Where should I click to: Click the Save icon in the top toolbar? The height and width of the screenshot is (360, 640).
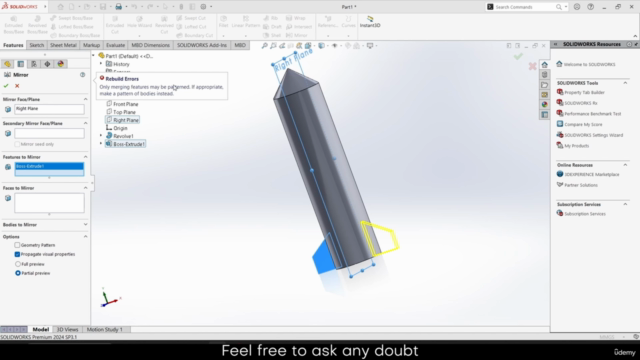(103, 7)
